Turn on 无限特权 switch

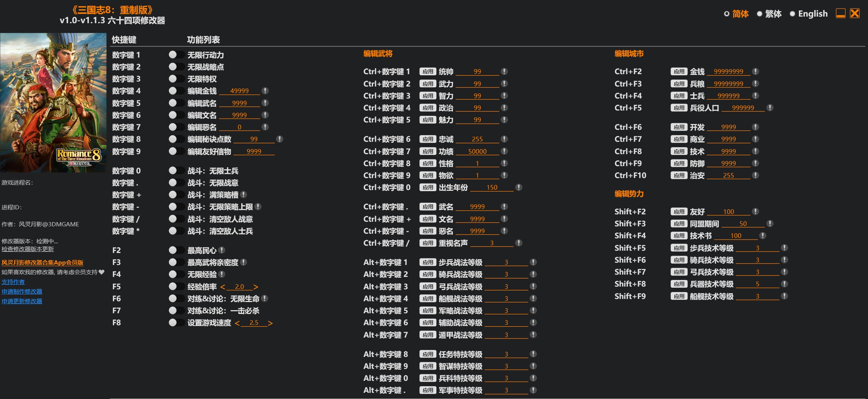[x=177, y=79]
